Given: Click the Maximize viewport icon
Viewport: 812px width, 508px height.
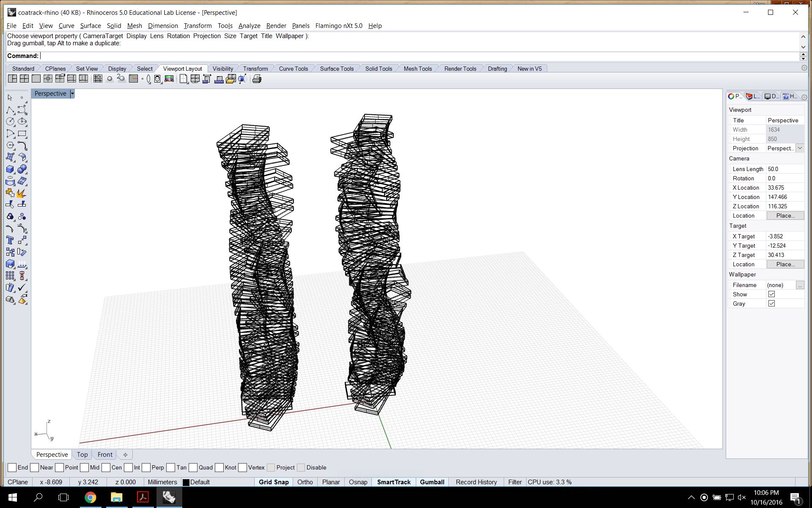Looking at the screenshot, I should coord(36,79).
